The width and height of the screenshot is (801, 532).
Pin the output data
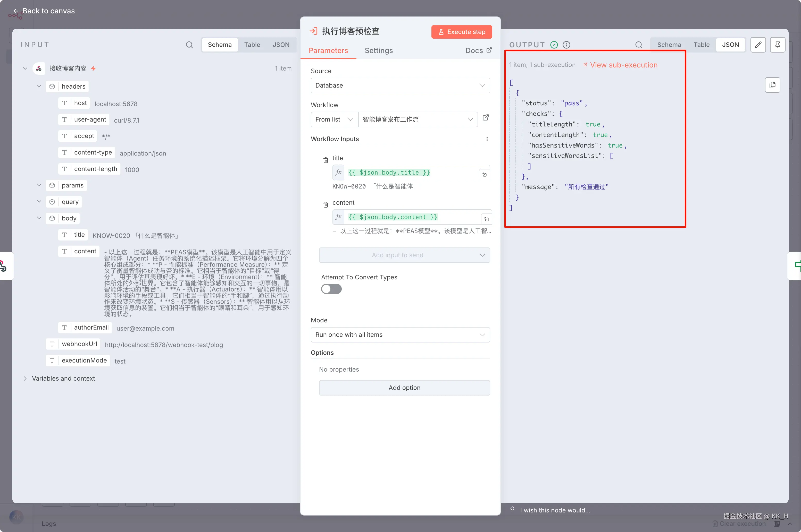(777, 45)
